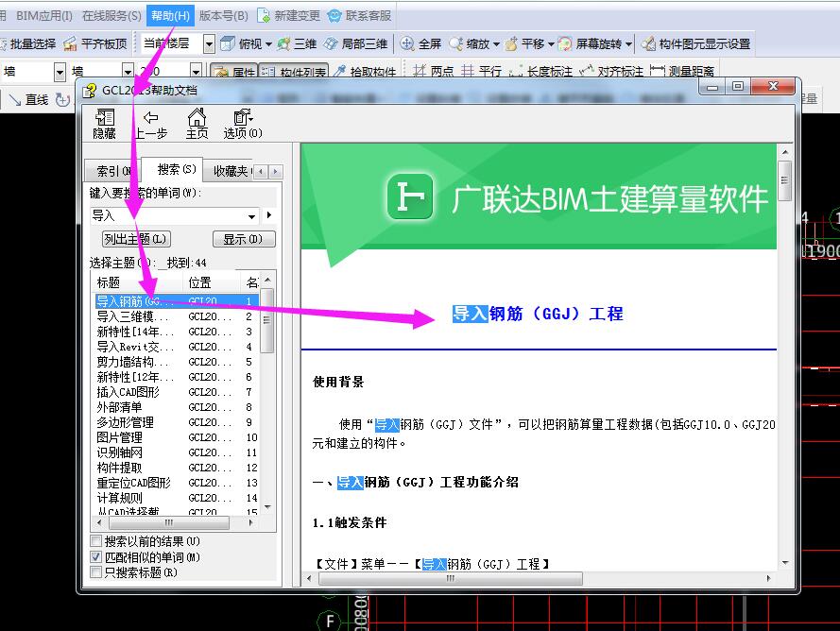Click the 隐藏 (Hide) icon in help window
Viewport: 840px width, 631px height.
[x=105, y=124]
